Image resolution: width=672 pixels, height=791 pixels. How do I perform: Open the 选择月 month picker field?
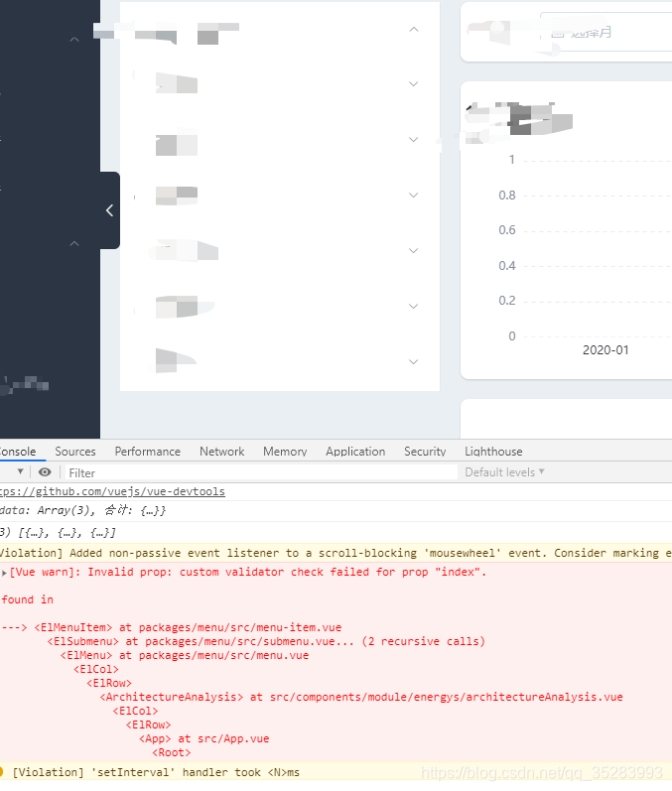[605, 33]
